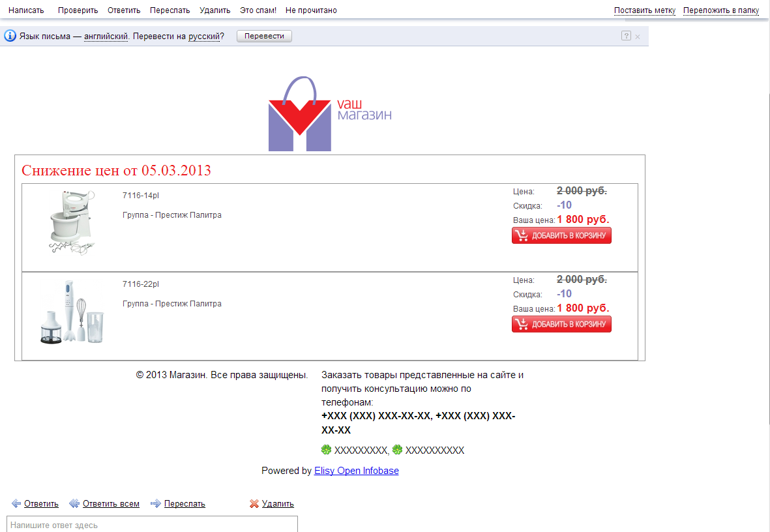Screen dimensions: 770x532
Task: Add product 7116-14pl to the cart
Action: (561, 235)
